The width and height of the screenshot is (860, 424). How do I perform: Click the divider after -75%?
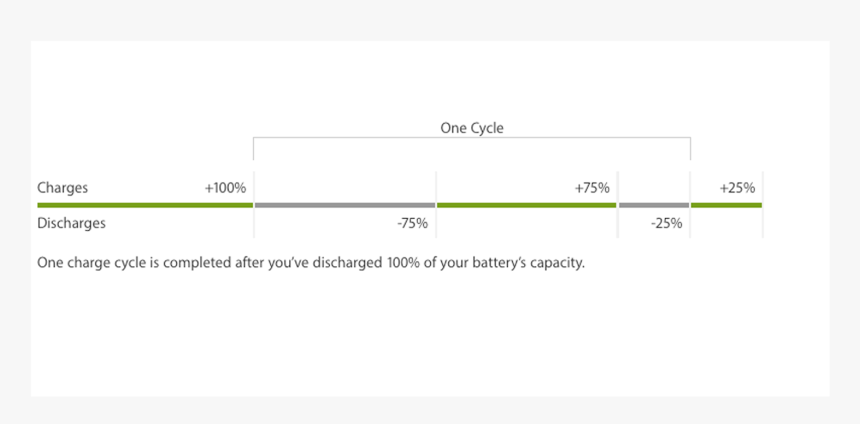click(x=436, y=204)
